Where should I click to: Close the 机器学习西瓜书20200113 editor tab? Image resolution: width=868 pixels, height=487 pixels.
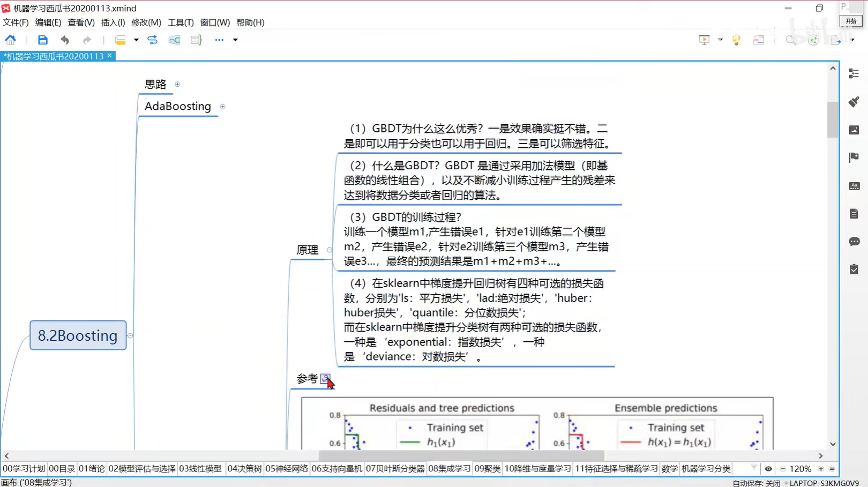tap(109, 56)
